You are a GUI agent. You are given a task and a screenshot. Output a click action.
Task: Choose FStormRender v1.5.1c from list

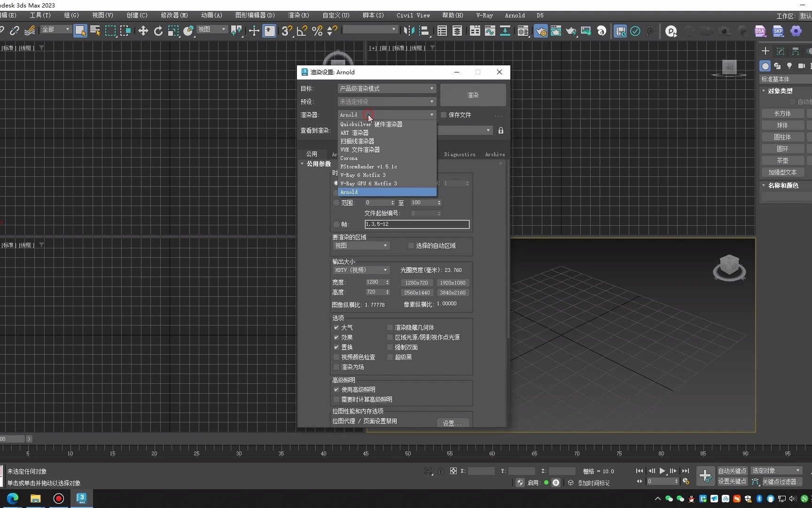[387, 167]
